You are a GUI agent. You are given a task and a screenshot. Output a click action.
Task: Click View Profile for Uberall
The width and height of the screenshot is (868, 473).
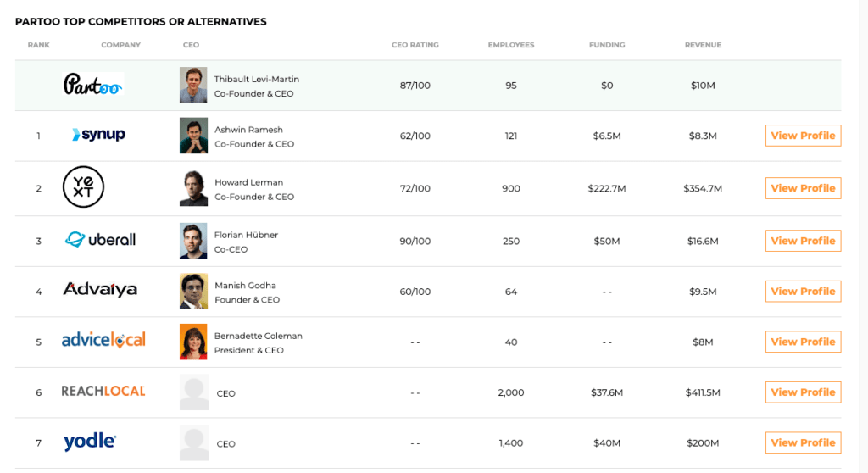coord(804,241)
